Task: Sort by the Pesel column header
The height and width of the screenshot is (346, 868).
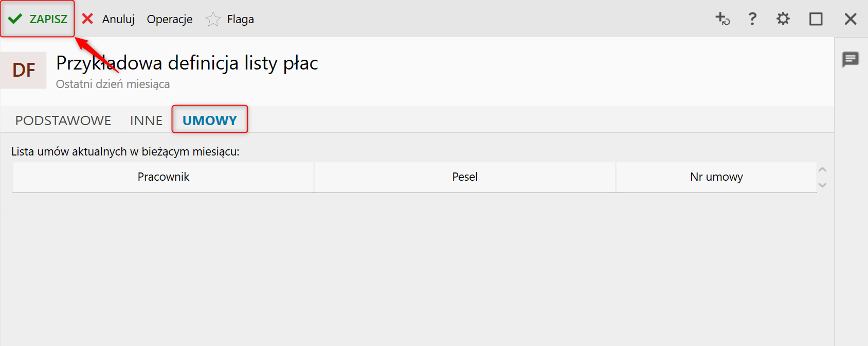Action: [x=465, y=177]
